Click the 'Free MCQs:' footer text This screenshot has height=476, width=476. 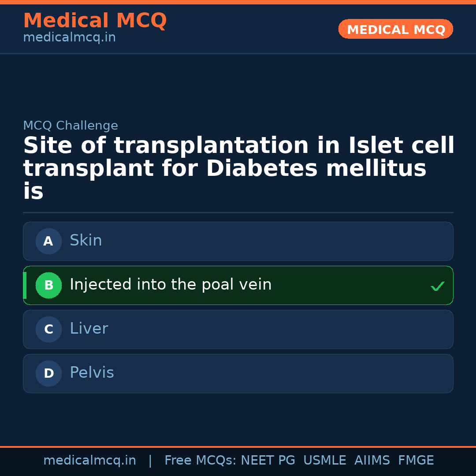(201, 461)
